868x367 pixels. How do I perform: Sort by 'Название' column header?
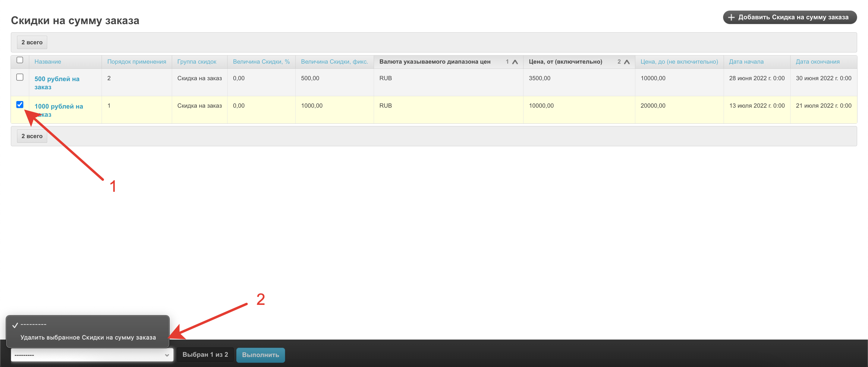coord(48,62)
